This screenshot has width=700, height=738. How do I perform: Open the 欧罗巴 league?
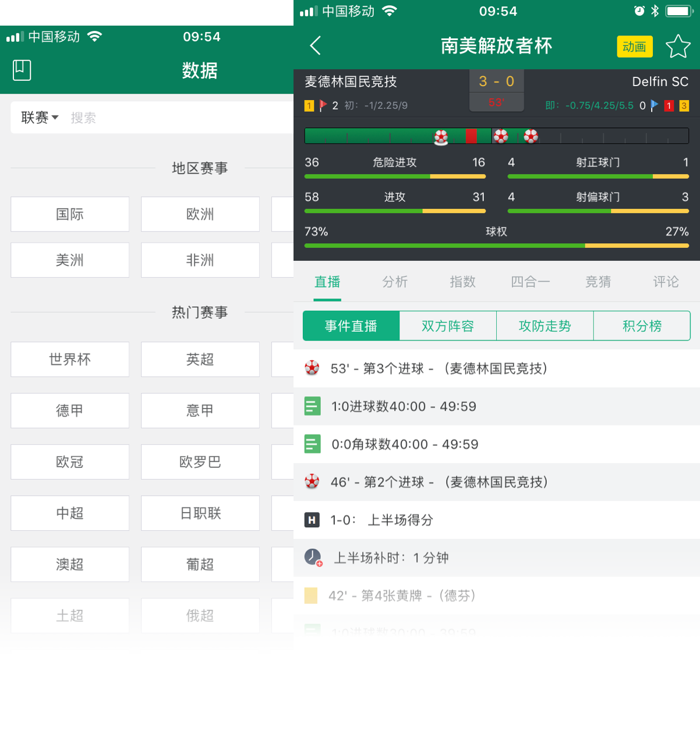point(200,462)
